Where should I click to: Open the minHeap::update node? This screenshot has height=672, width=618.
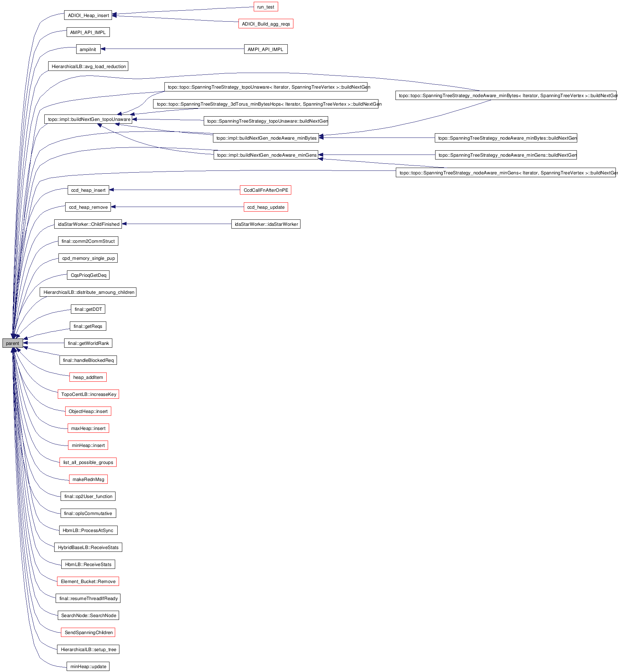88,666
